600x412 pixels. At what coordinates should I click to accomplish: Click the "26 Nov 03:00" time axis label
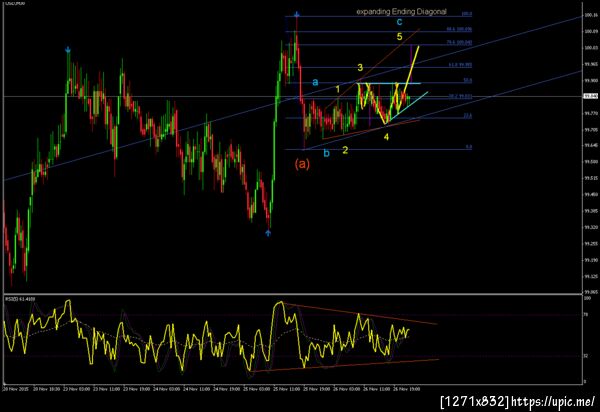click(347, 389)
